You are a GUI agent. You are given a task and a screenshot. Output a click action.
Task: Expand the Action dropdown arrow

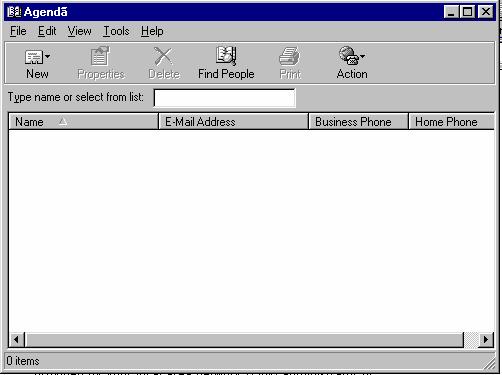click(363, 56)
